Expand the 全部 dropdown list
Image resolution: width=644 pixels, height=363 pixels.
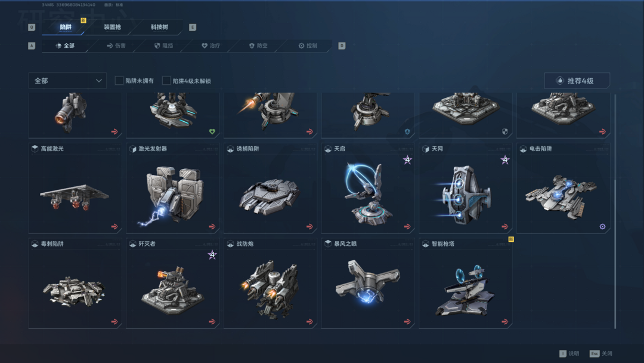click(67, 81)
